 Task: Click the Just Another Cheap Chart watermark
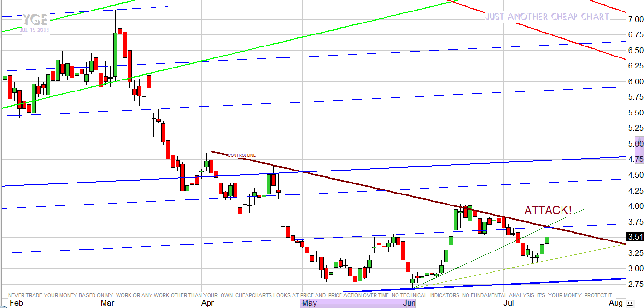(x=547, y=17)
